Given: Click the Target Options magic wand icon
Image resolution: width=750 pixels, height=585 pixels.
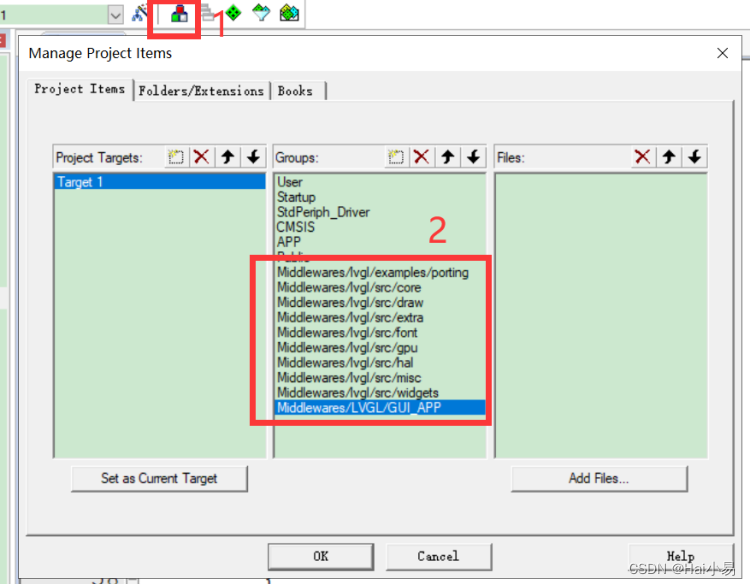Looking at the screenshot, I should tap(139, 13).
